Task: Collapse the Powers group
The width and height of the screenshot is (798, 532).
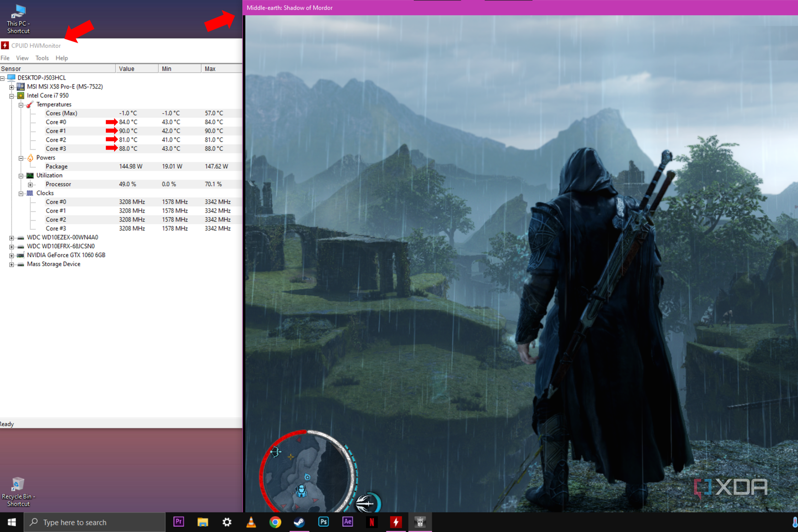Action: pyautogui.click(x=21, y=158)
